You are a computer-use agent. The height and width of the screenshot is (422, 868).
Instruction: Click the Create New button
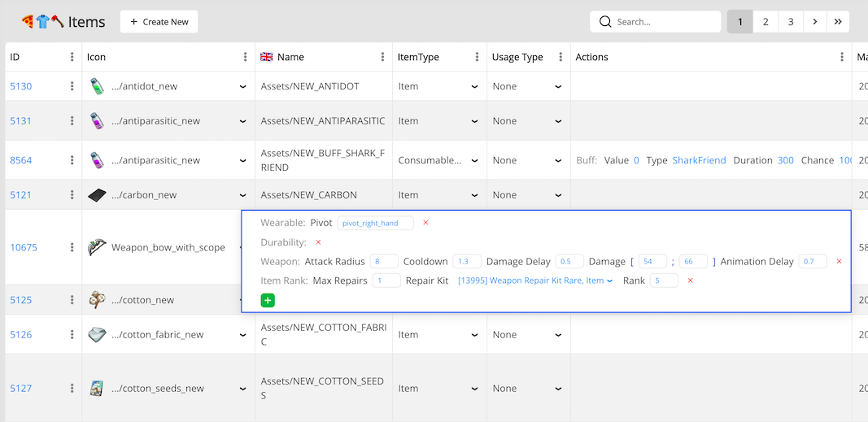tap(159, 22)
